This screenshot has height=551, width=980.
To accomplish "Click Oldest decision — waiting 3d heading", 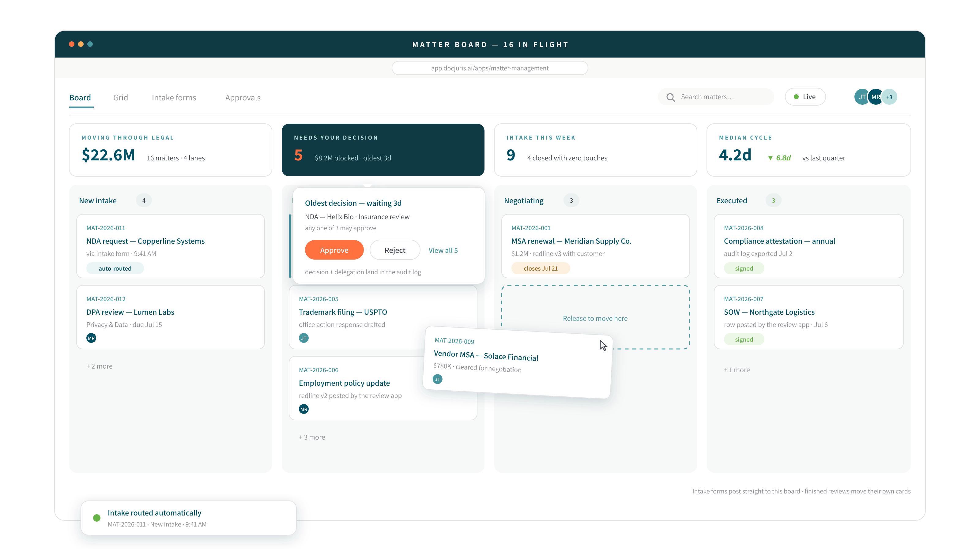I will (353, 203).
